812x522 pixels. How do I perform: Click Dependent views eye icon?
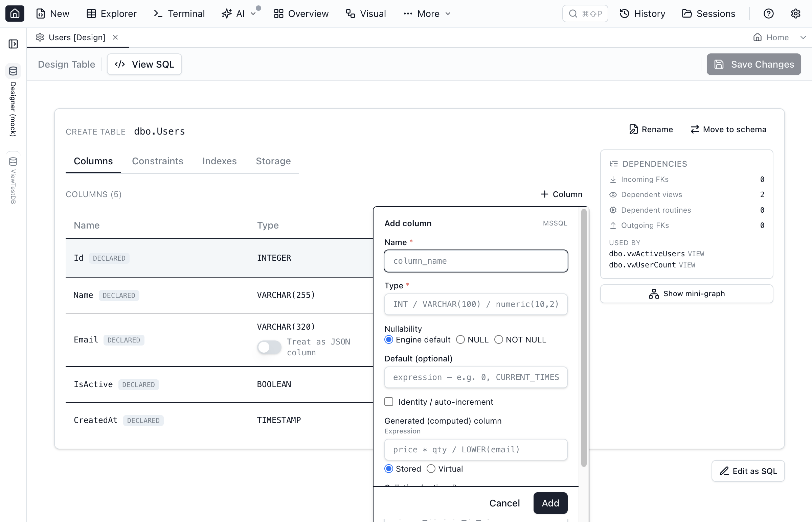tap(613, 194)
